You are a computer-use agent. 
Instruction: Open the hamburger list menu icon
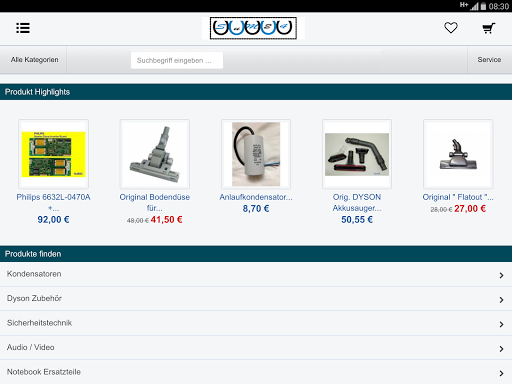(x=23, y=28)
